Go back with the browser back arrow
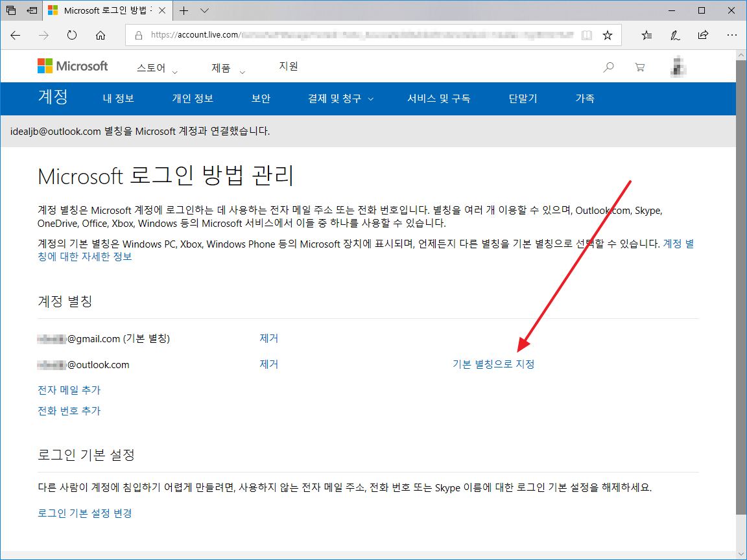The width and height of the screenshot is (747, 560). 16,35
